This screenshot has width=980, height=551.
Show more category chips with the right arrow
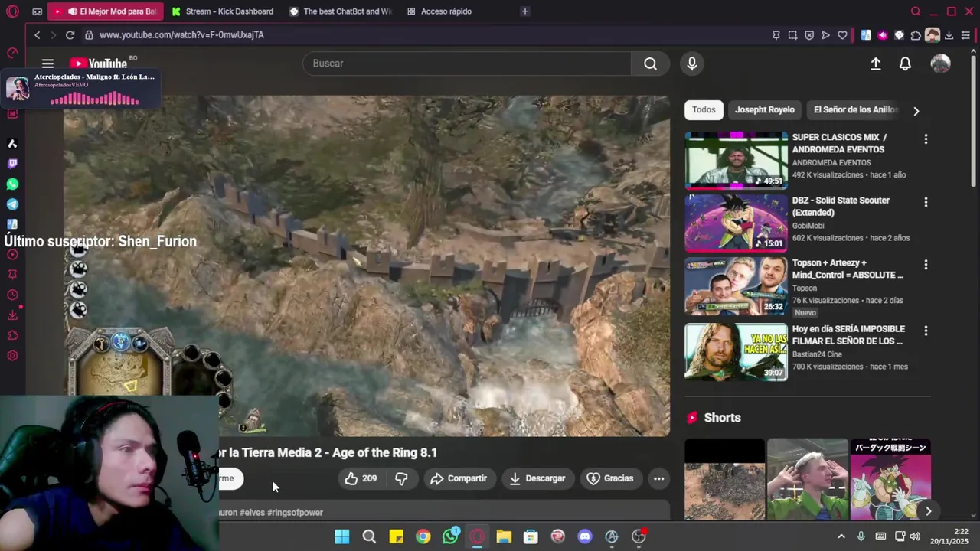[x=916, y=111]
